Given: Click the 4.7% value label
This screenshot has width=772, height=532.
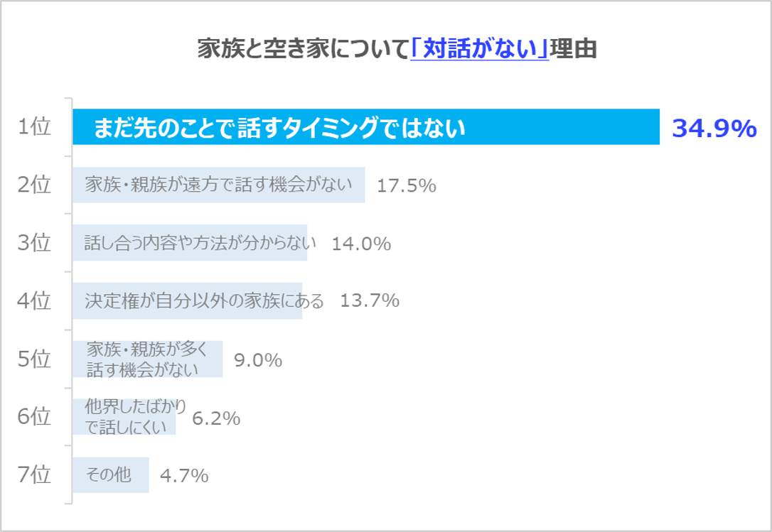Looking at the screenshot, I should point(184,476).
